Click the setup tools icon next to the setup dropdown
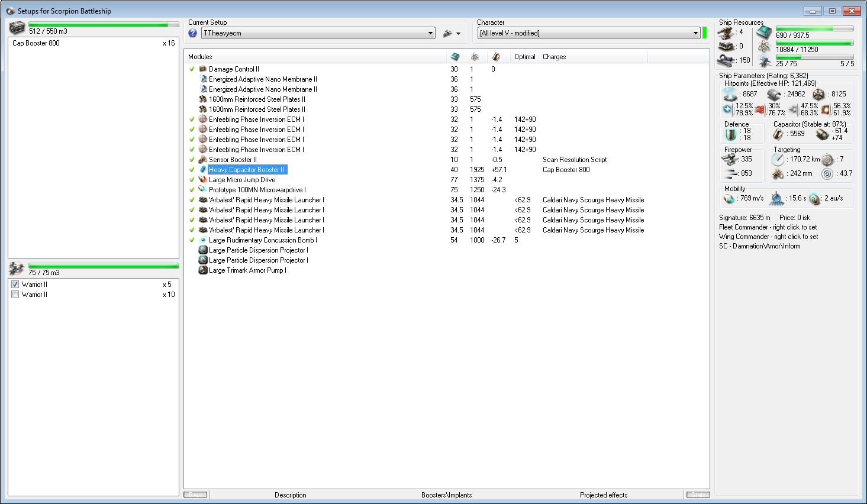This screenshot has height=504, width=867. point(447,33)
